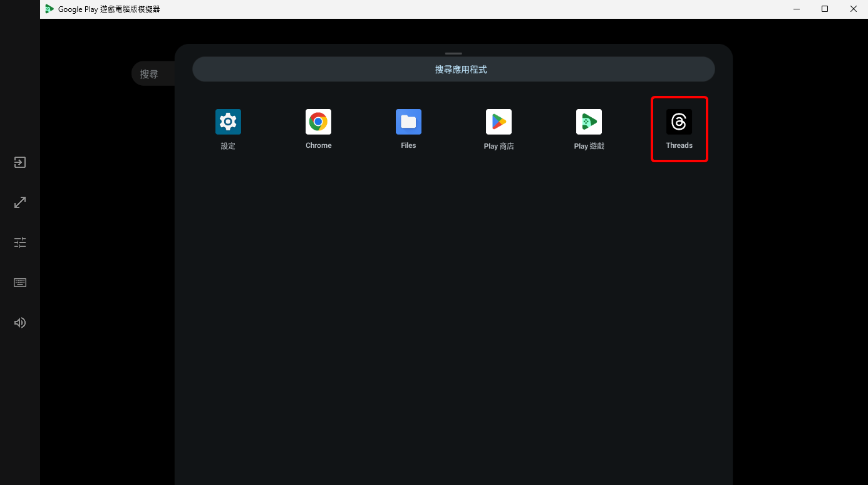Toggle fullscreen with the diagonal arrows icon

pos(19,202)
